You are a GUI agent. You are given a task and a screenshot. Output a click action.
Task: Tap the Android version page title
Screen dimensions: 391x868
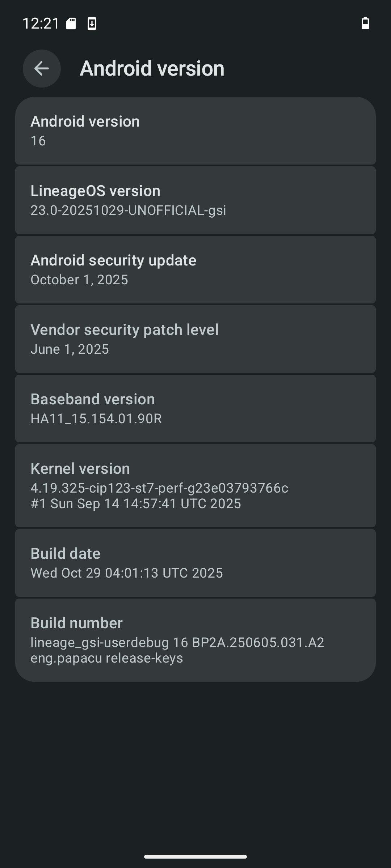(152, 68)
